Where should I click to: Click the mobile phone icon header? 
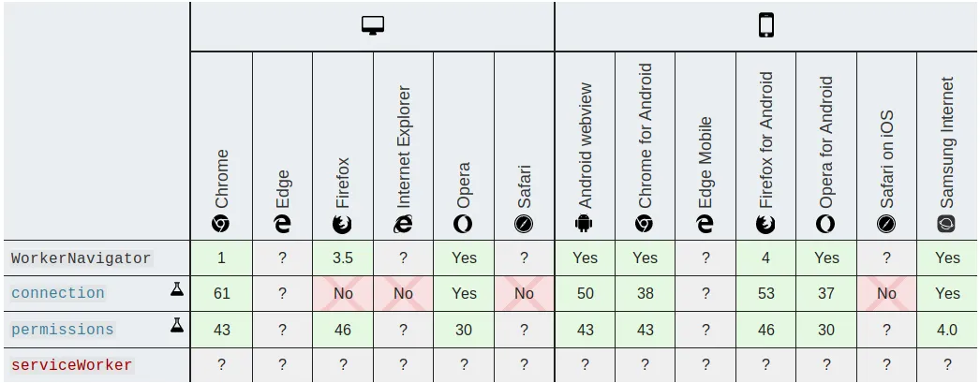click(766, 25)
